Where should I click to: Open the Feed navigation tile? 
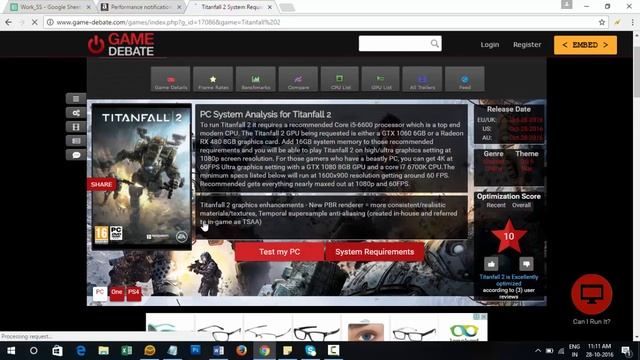[x=464, y=79]
